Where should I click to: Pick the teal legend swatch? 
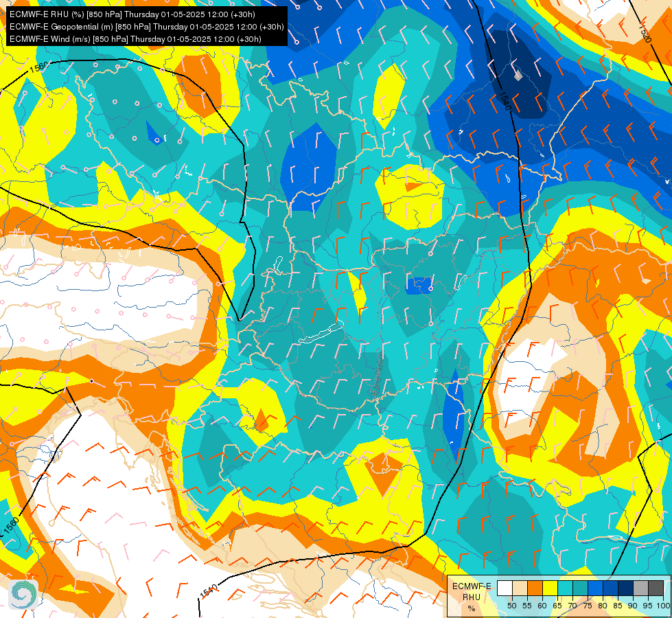click(x=580, y=588)
